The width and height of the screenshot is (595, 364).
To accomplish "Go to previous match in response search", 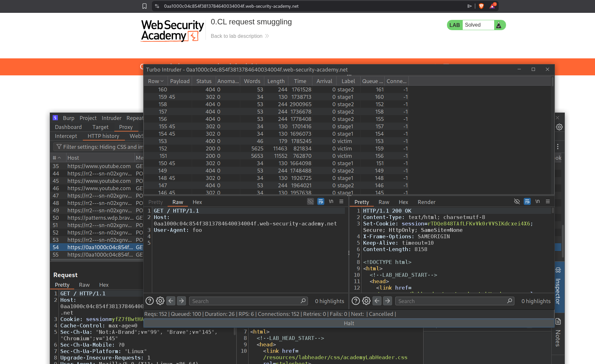I will [377, 301].
